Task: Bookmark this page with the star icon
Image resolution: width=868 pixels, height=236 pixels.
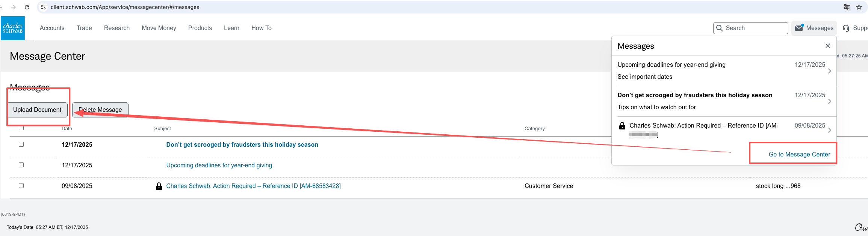Action: point(859,7)
